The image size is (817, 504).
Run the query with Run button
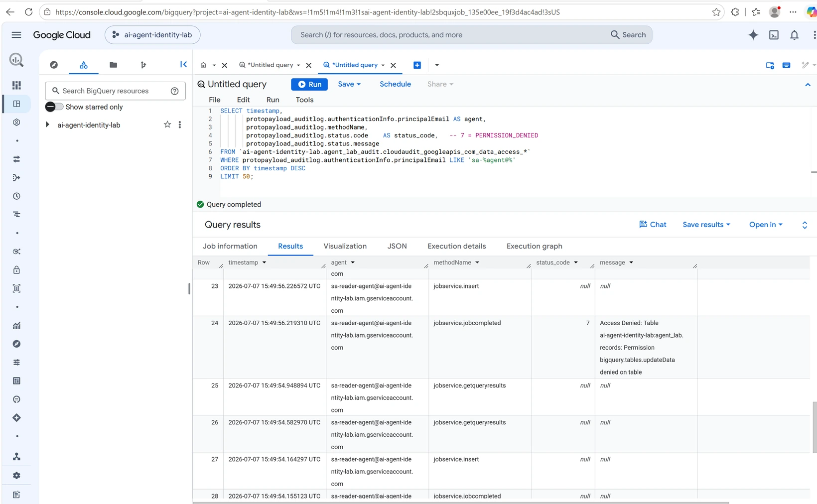coord(309,84)
